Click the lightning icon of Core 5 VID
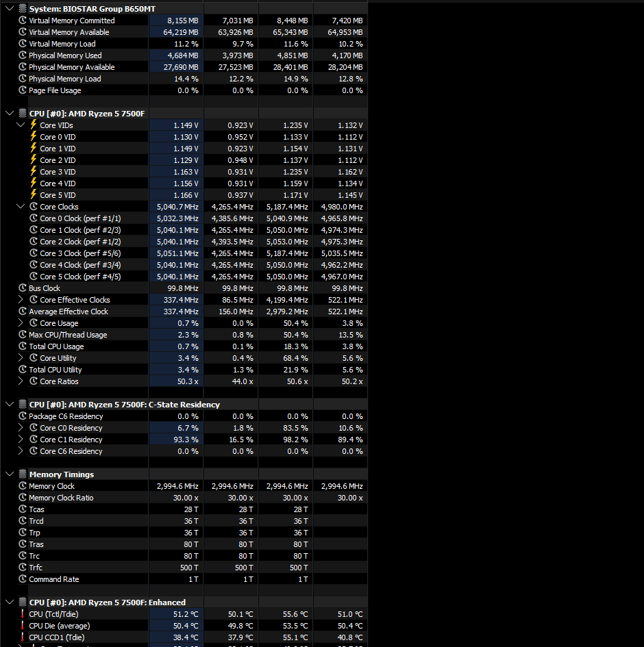This screenshot has height=647, width=644. coord(34,194)
